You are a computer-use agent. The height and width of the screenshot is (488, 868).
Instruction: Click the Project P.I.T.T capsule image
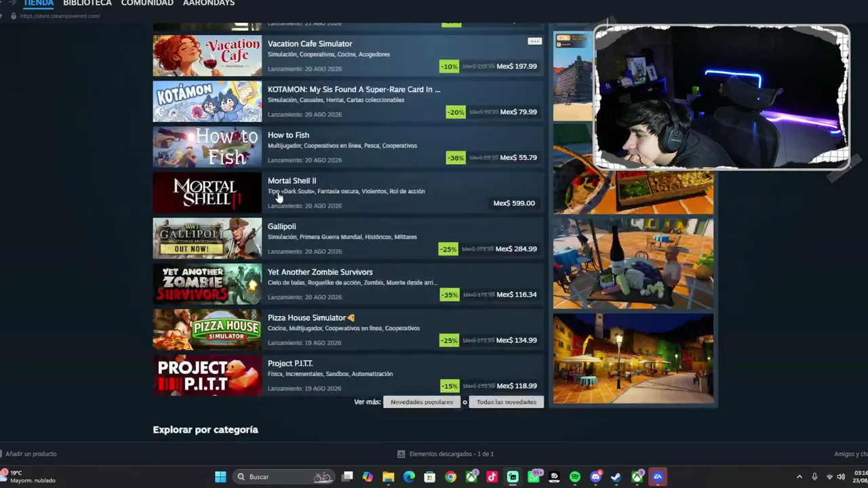click(207, 375)
